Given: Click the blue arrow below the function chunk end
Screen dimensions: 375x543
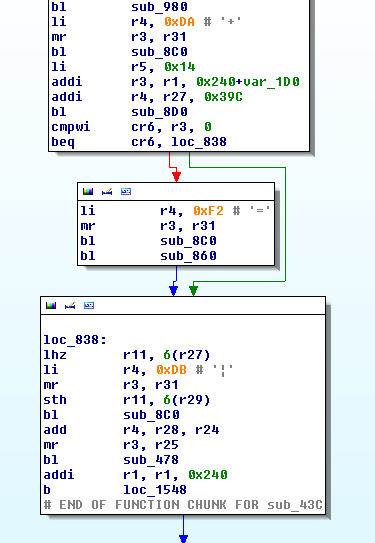Looking at the screenshot, I should coord(184,538).
